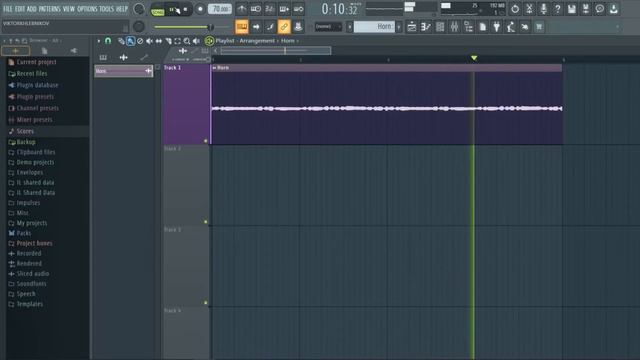Viewport: 640px width, 360px height.
Task: Click the multilink to controllers icon
Action: pyautogui.click(x=298, y=27)
